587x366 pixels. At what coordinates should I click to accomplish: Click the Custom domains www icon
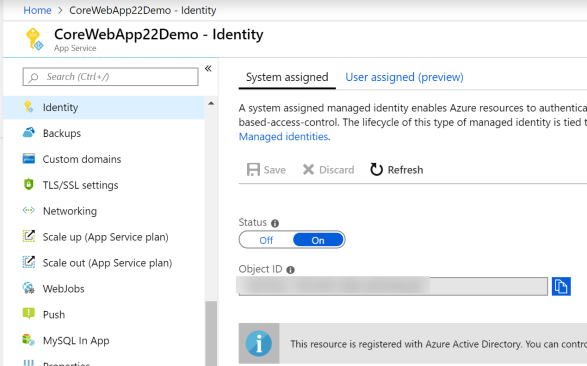[28, 159]
